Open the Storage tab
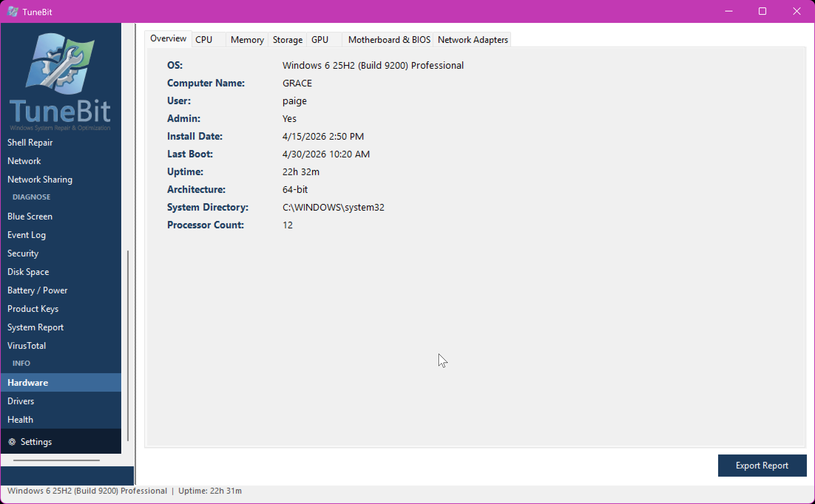The width and height of the screenshot is (815, 504). click(x=287, y=40)
